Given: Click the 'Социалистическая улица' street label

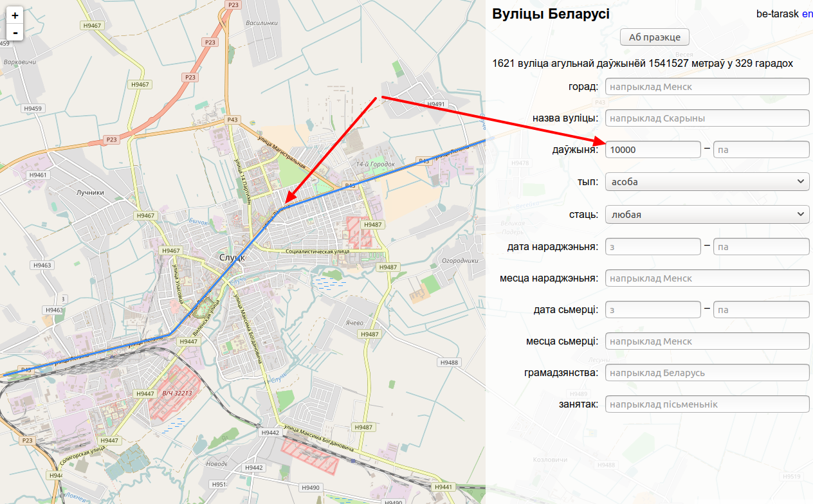Looking at the screenshot, I should 318,251.
